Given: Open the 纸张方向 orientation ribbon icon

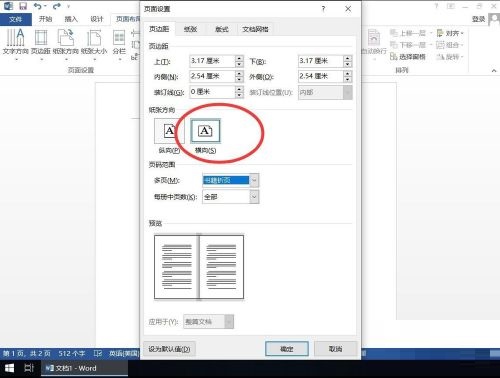Looking at the screenshot, I should [66, 44].
